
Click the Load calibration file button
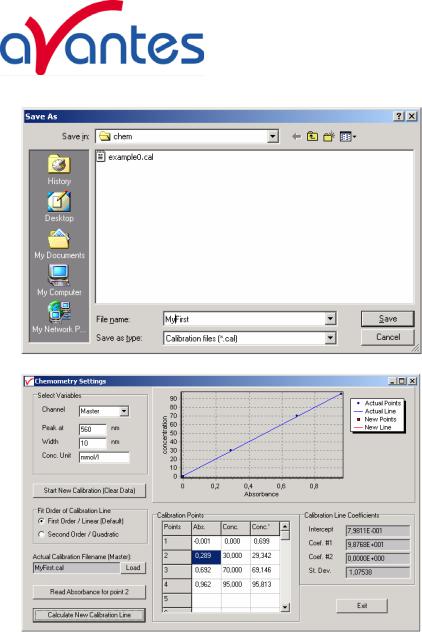tap(133, 568)
